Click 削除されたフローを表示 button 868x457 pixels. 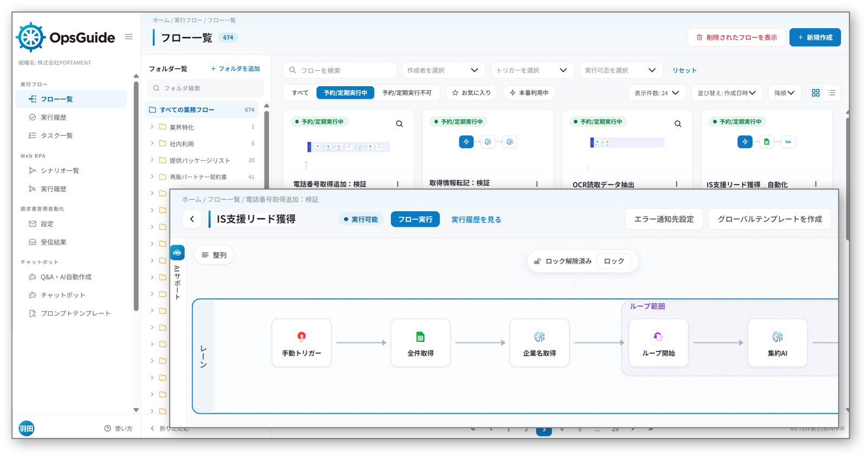coord(736,37)
